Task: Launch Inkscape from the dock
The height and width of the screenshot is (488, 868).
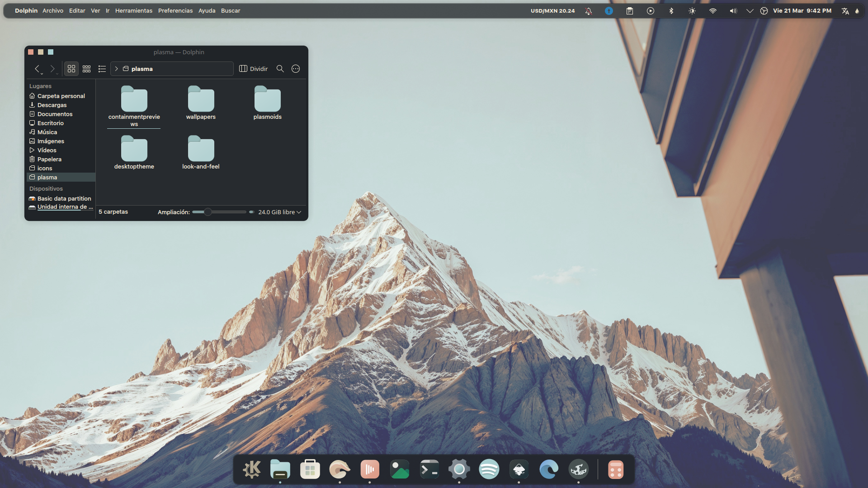Action: [519, 470]
